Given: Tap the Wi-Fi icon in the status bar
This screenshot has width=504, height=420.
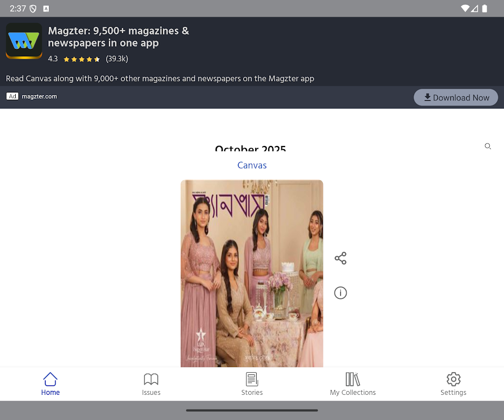Looking at the screenshot, I should pos(465,8).
